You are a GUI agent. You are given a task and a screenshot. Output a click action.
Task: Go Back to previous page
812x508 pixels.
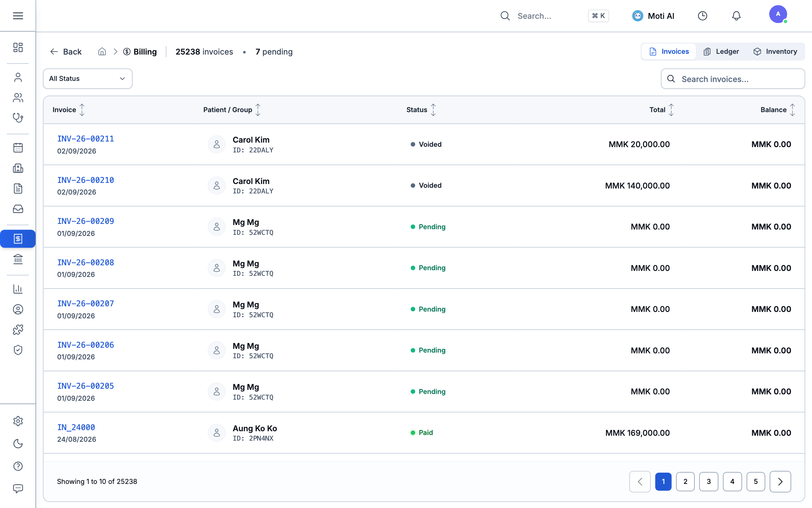click(x=66, y=52)
